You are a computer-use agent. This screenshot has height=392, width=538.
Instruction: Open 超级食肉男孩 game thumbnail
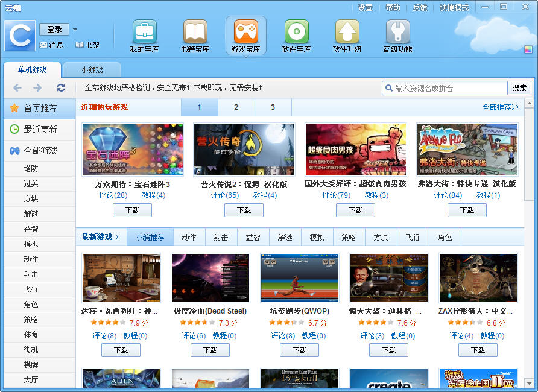tap(355, 150)
